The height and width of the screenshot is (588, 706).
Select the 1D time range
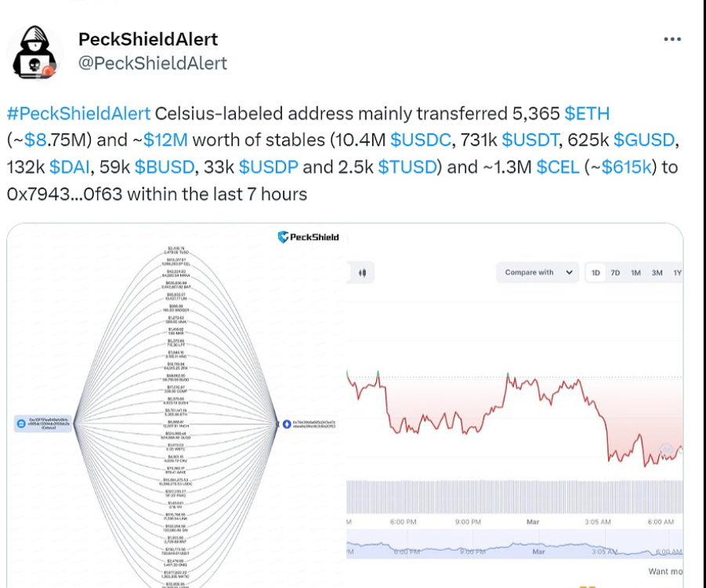(x=596, y=273)
